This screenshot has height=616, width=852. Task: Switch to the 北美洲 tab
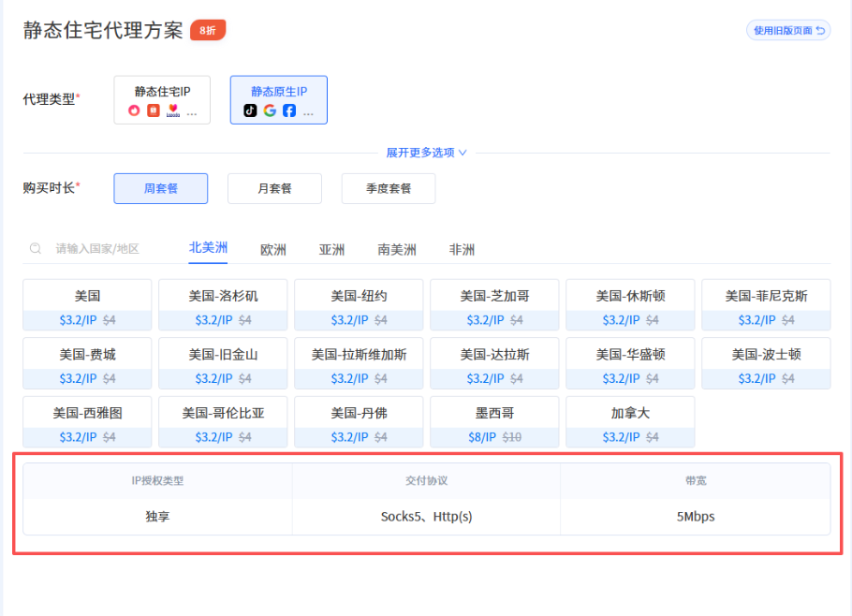click(208, 248)
